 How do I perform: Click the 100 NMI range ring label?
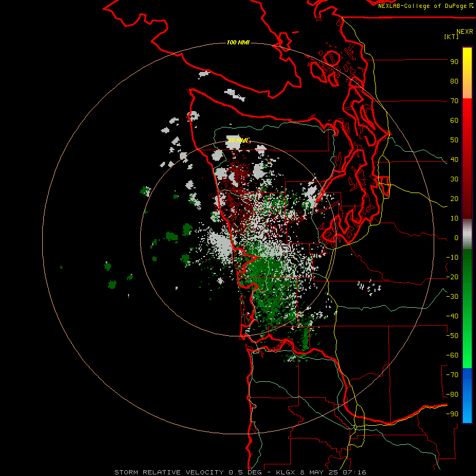pos(238,42)
